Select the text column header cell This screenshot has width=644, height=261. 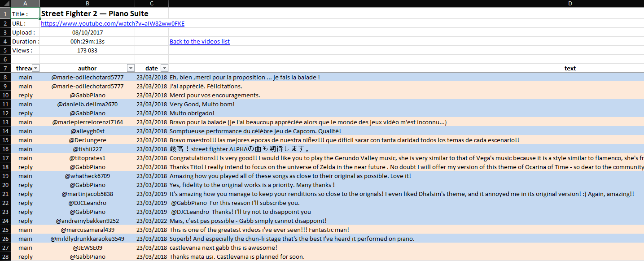[406, 68]
